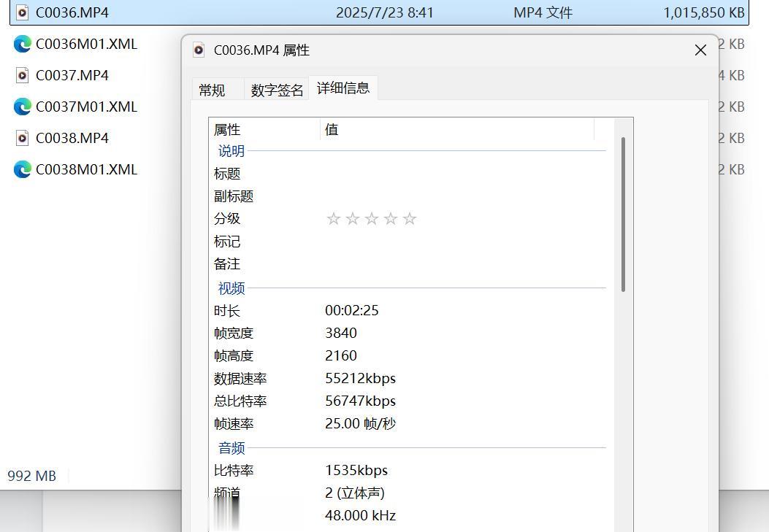Switch to the 数字签名 tab
769x532 pixels.
(277, 90)
